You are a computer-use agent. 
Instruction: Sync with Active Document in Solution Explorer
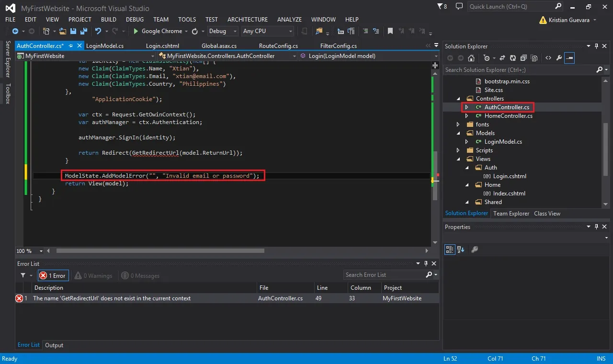click(502, 58)
